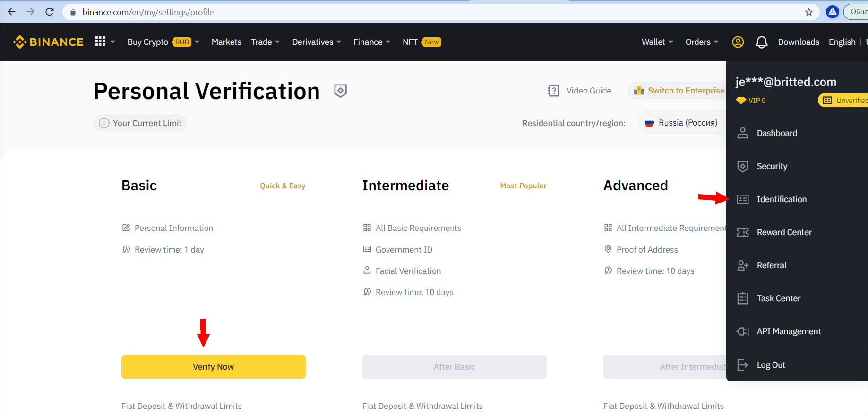Viewport: 868px width, 415px height.
Task: Open the notifications bell icon
Action: click(x=762, y=42)
